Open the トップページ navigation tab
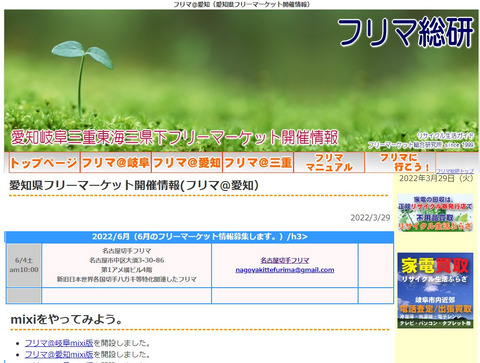Image resolution: width=480 pixels, height=363 pixels. pyautogui.click(x=44, y=163)
